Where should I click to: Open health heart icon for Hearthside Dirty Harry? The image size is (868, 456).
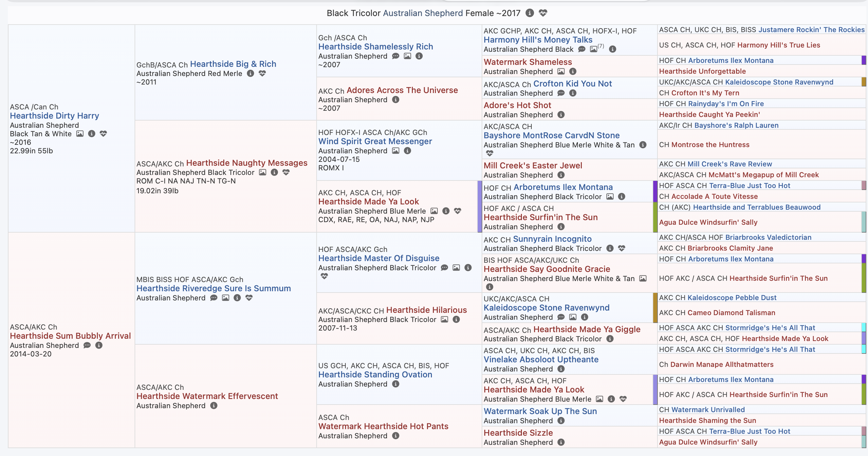(103, 133)
